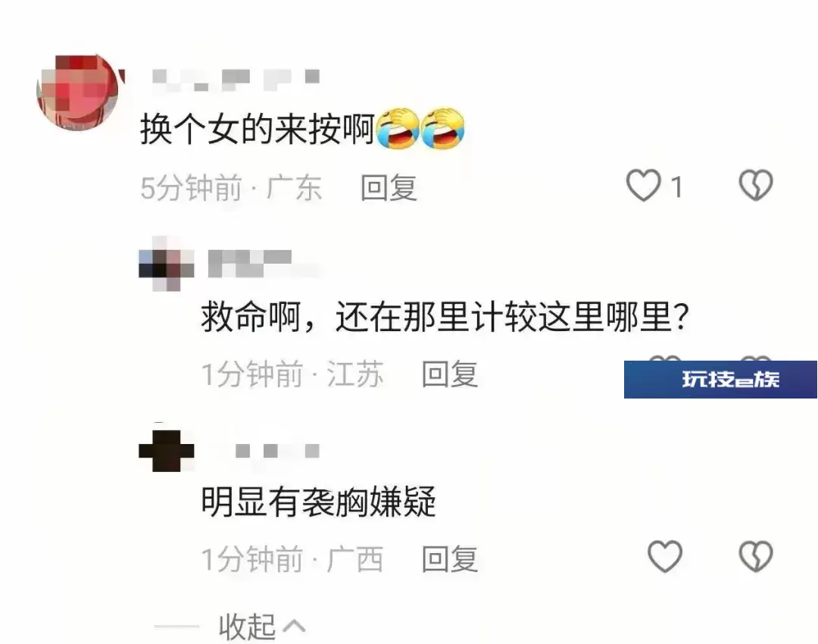
Task: Open the dark avatar of the Guangxi replier
Action: (166, 450)
